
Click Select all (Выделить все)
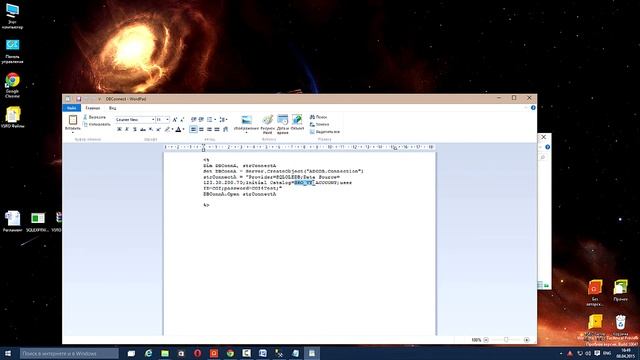(x=324, y=132)
